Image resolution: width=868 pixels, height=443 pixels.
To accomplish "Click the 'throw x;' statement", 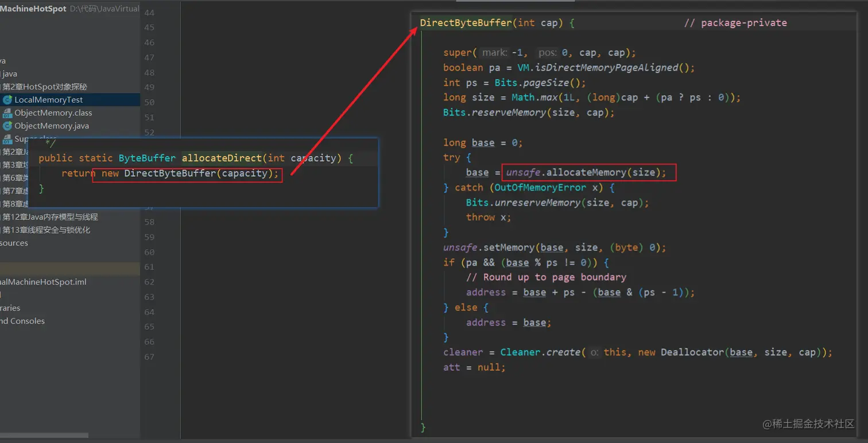I will [x=489, y=217].
